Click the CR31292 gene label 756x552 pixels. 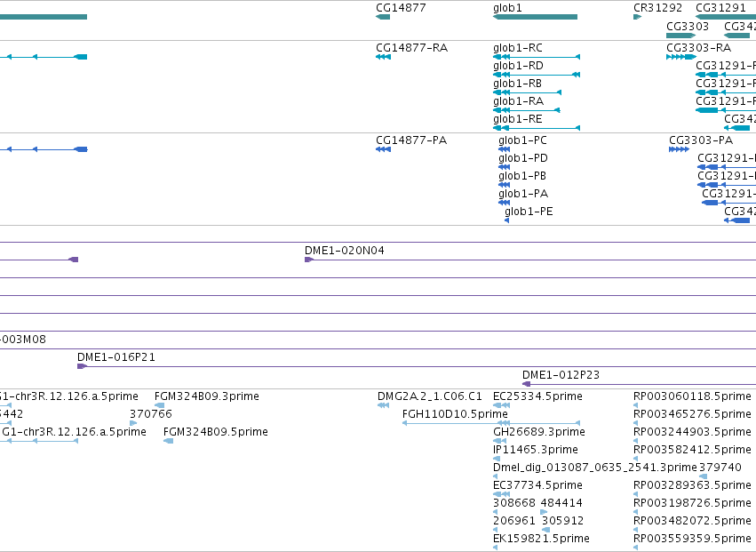coord(657,8)
